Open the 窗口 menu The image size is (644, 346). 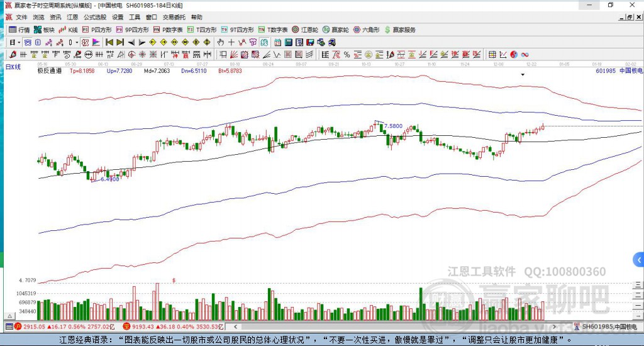coord(152,17)
